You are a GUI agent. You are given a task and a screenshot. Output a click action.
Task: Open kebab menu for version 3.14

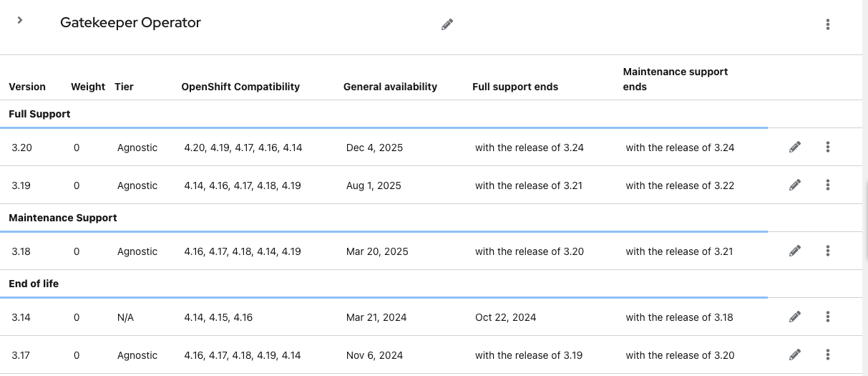[828, 317]
